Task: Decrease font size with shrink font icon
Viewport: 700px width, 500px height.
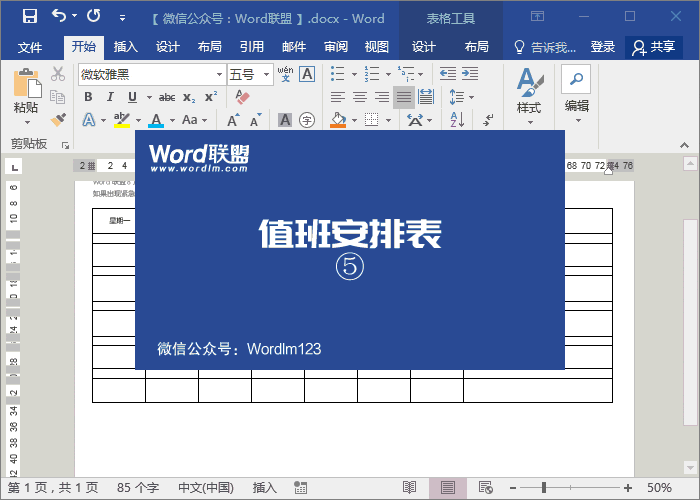Action: coord(255,120)
